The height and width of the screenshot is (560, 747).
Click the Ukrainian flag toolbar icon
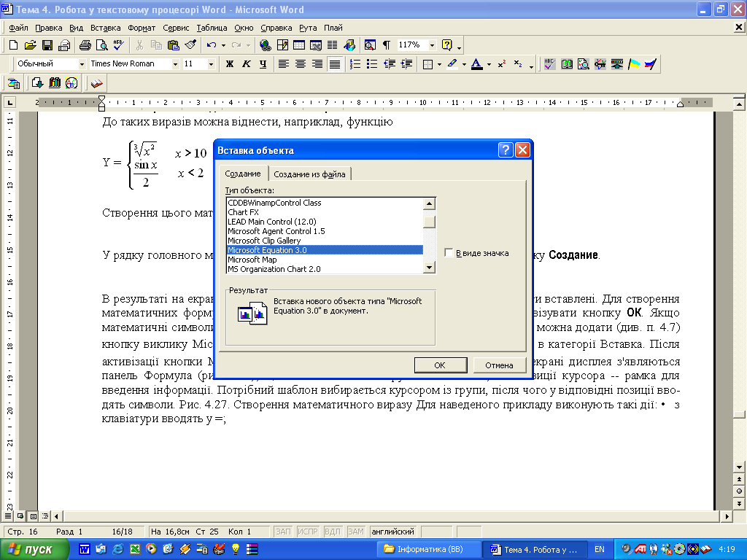tap(634, 64)
